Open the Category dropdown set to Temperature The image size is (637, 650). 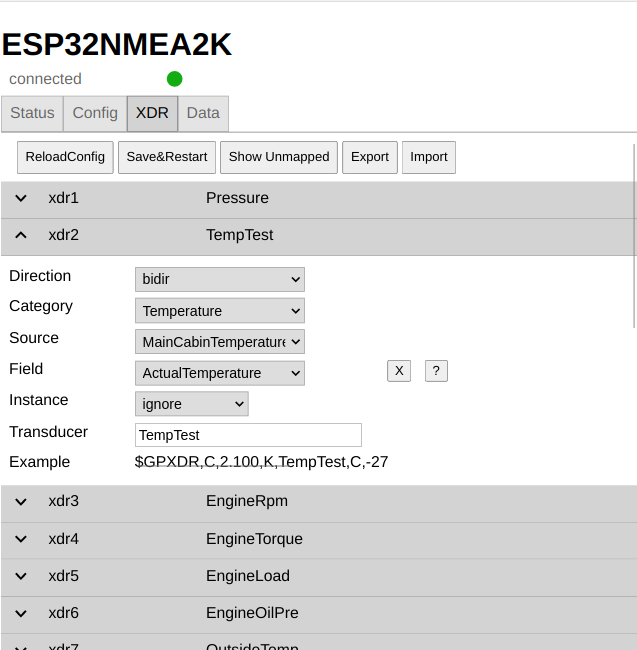pos(219,311)
